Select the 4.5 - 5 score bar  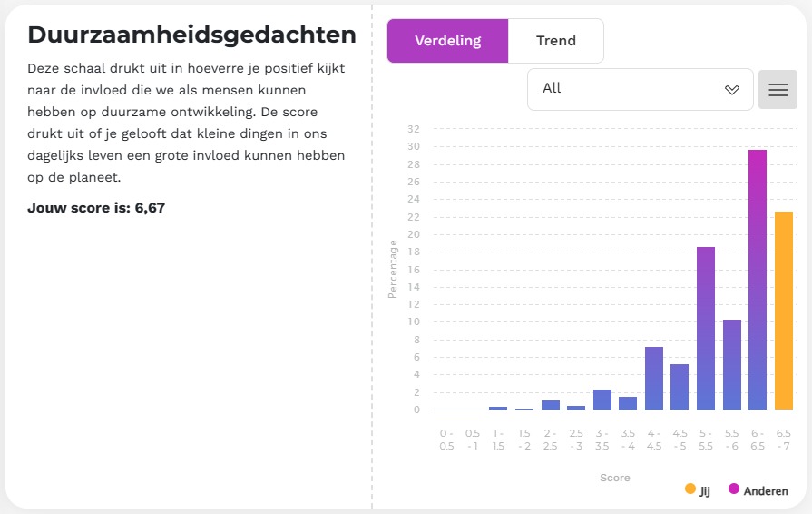(680, 387)
